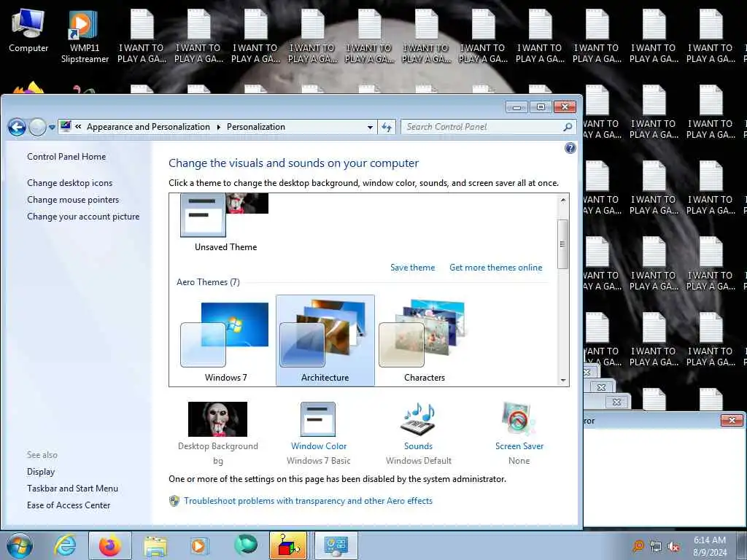Open Taskbar and Start Menu link
Viewport: 747px width, 560px height.
(x=72, y=488)
